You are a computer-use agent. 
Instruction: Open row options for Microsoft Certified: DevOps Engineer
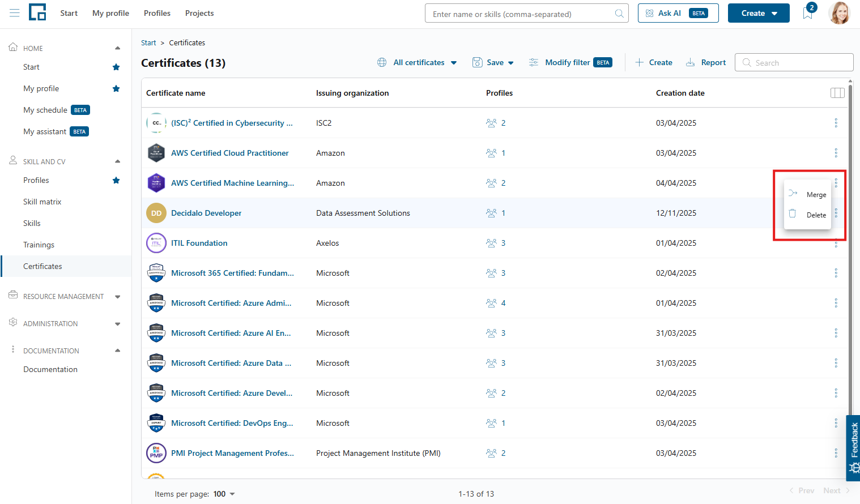836,423
